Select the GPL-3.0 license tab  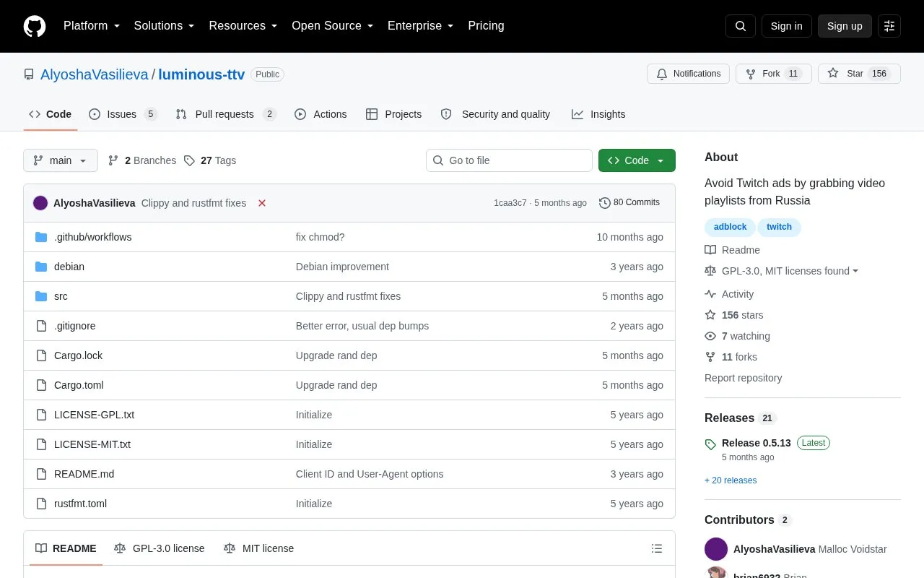pyautogui.click(x=160, y=548)
